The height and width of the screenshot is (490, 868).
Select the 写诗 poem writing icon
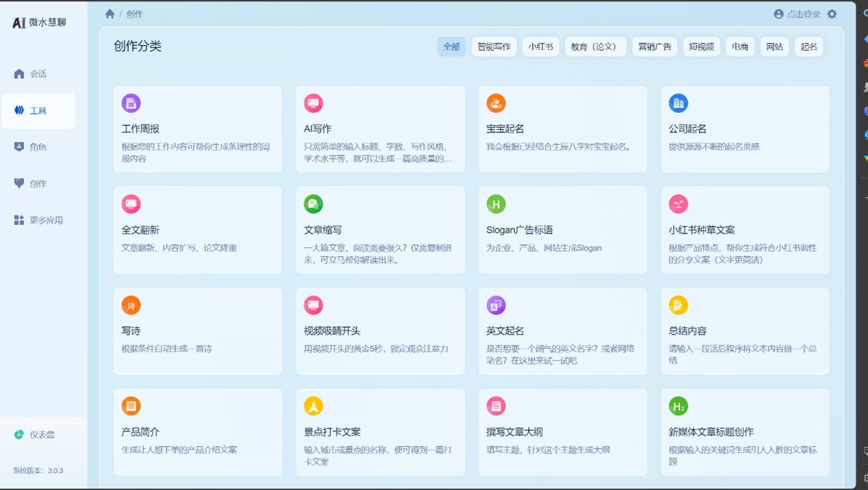[x=131, y=305]
